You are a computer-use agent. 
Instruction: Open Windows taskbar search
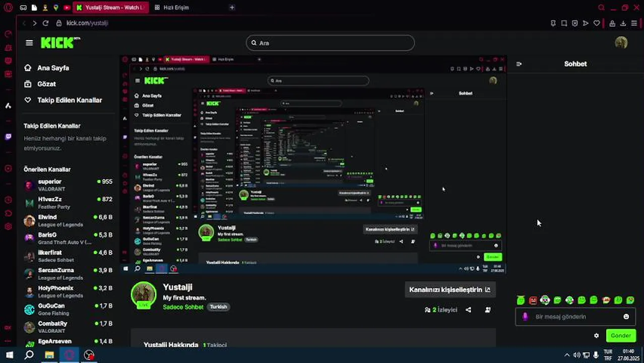tap(29, 355)
